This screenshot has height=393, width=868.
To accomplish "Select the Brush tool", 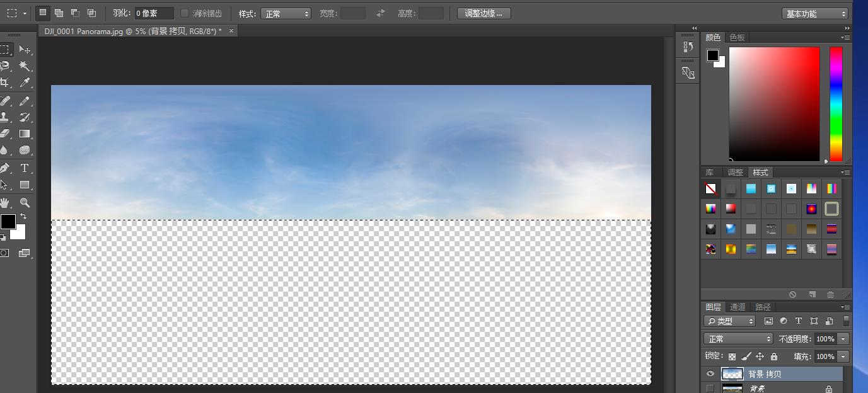I will coord(25,101).
